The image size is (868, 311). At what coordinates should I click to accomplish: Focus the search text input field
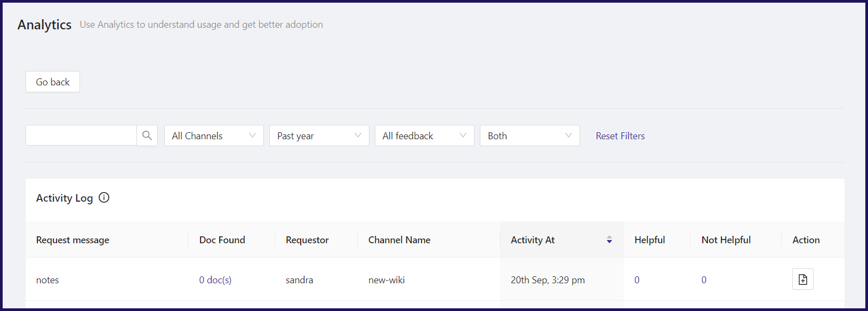point(81,135)
